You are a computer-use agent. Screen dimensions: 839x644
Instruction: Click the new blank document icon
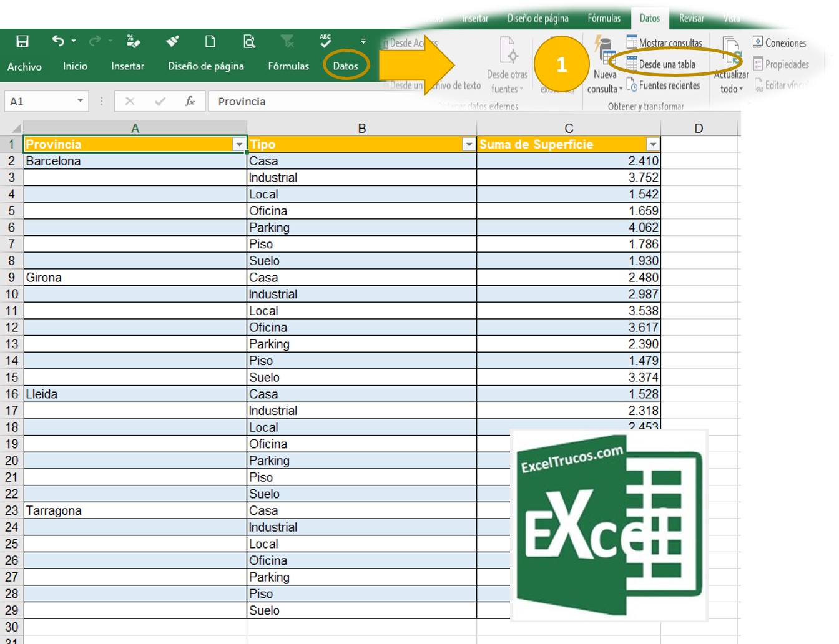[x=210, y=42]
